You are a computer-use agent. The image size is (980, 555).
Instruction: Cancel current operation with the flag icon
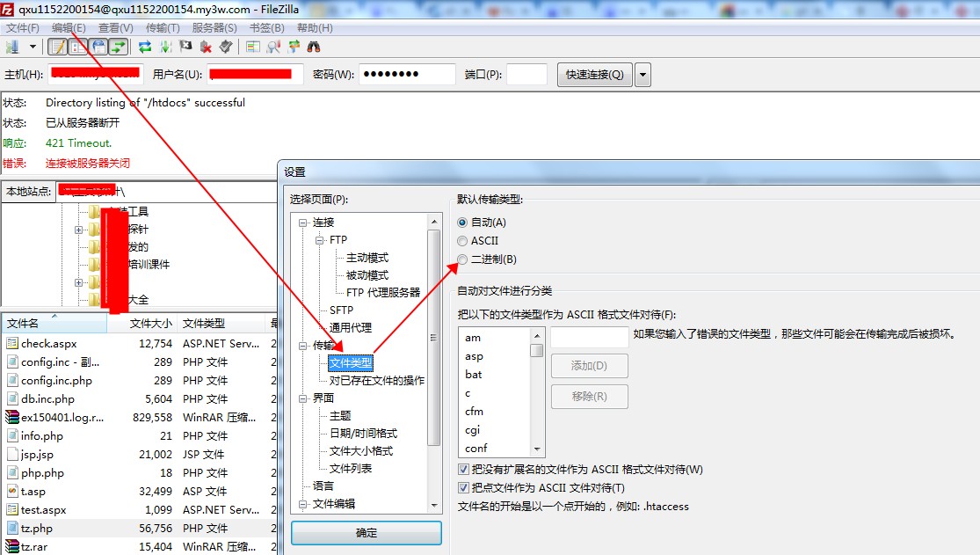[185, 47]
